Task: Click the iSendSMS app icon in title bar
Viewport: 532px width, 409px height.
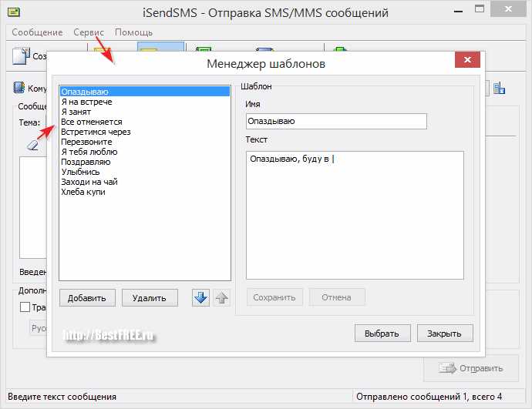Action: (14, 13)
